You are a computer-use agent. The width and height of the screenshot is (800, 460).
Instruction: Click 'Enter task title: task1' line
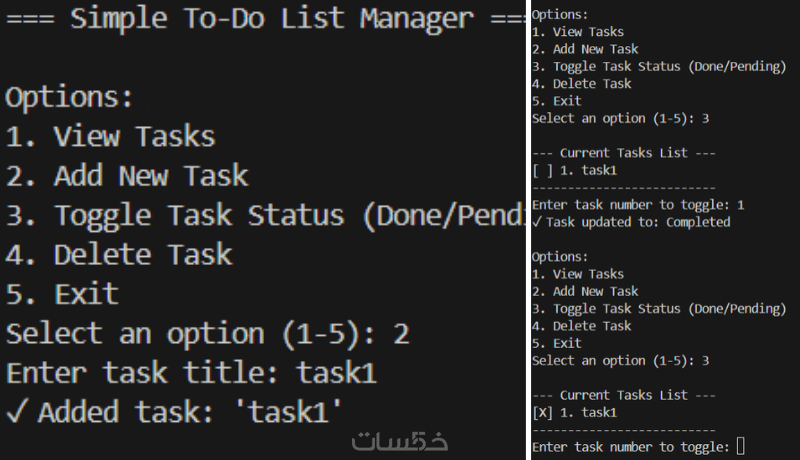coord(191,373)
